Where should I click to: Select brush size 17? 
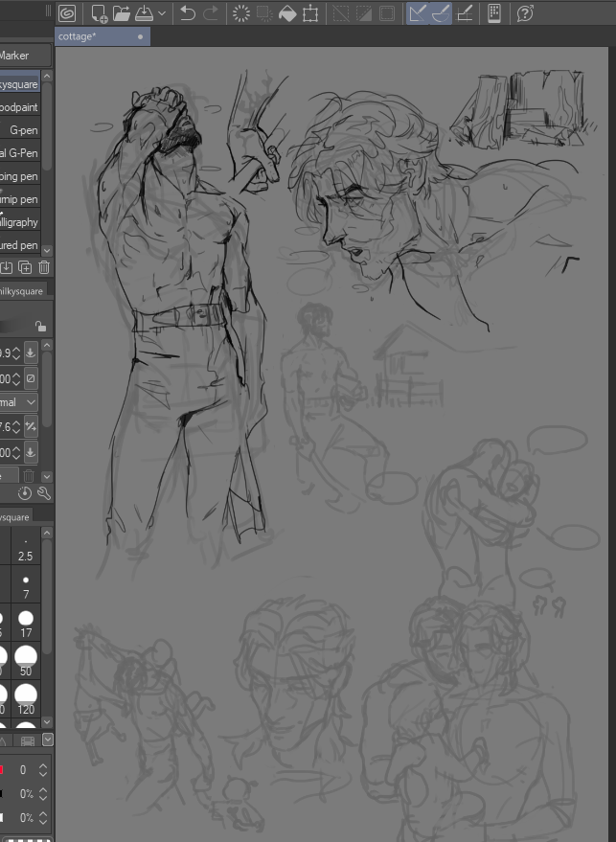(26, 624)
